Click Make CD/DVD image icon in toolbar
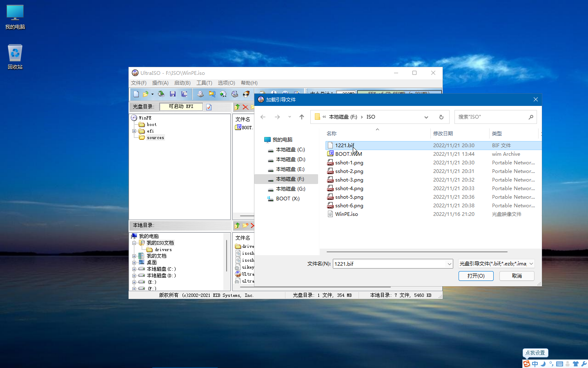588x368 pixels. click(x=200, y=94)
